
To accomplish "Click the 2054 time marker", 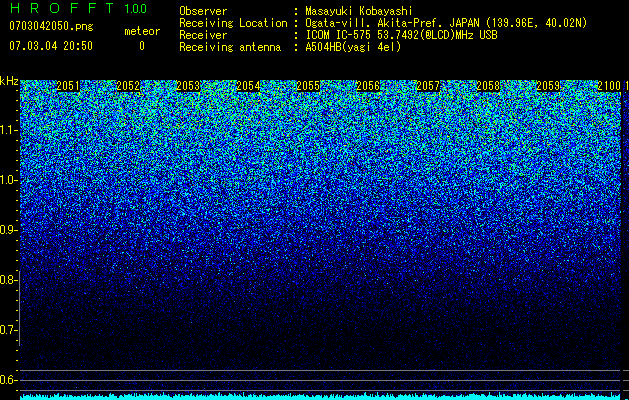I will click(248, 86).
